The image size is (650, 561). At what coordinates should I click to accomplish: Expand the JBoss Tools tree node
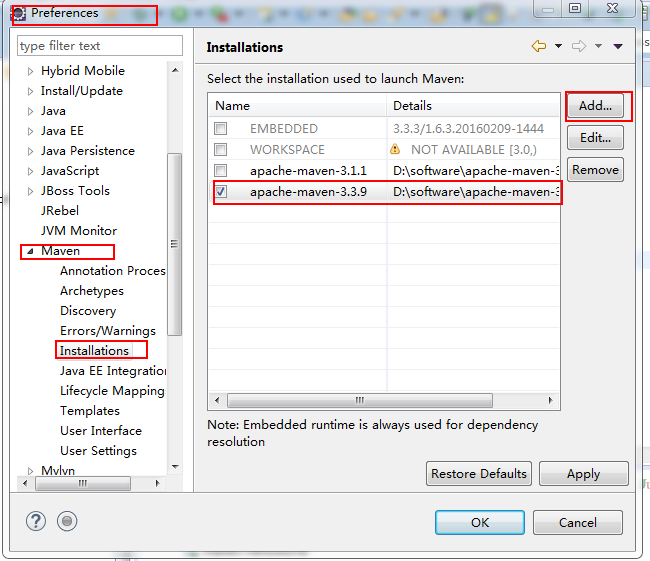(30, 191)
